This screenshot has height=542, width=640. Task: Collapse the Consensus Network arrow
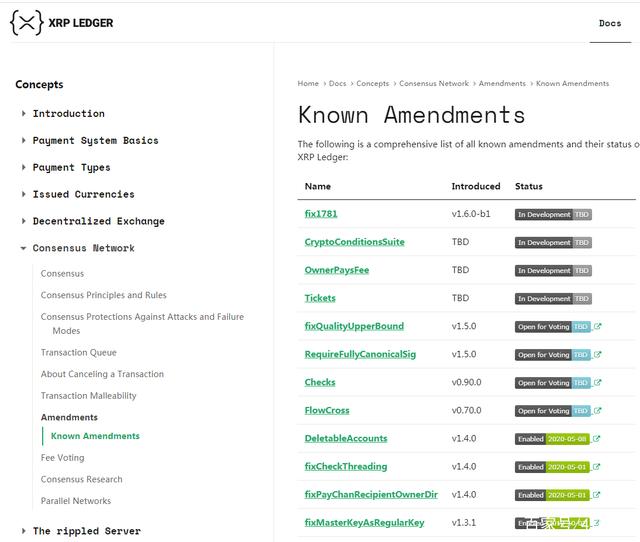click(x=23, y=248)
